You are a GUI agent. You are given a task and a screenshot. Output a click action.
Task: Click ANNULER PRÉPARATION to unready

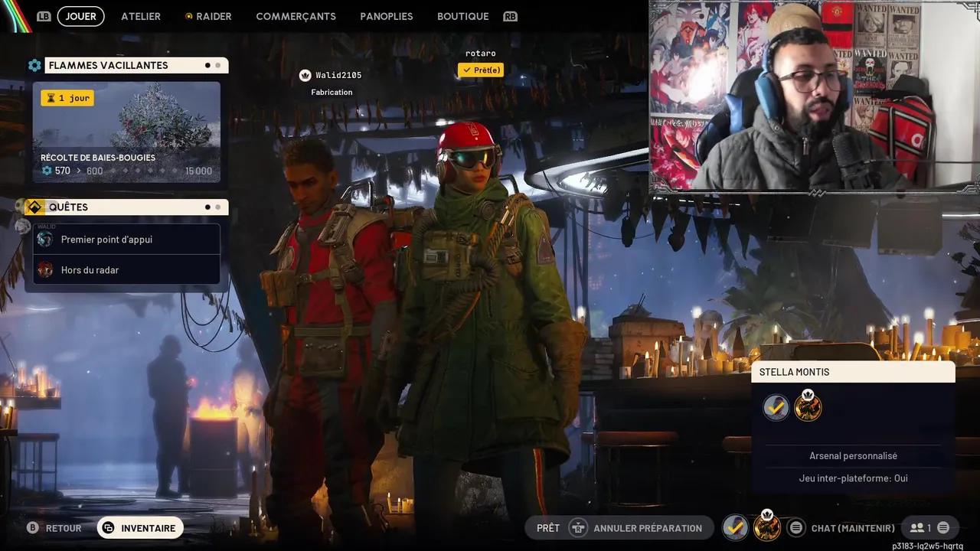point(648,528)
